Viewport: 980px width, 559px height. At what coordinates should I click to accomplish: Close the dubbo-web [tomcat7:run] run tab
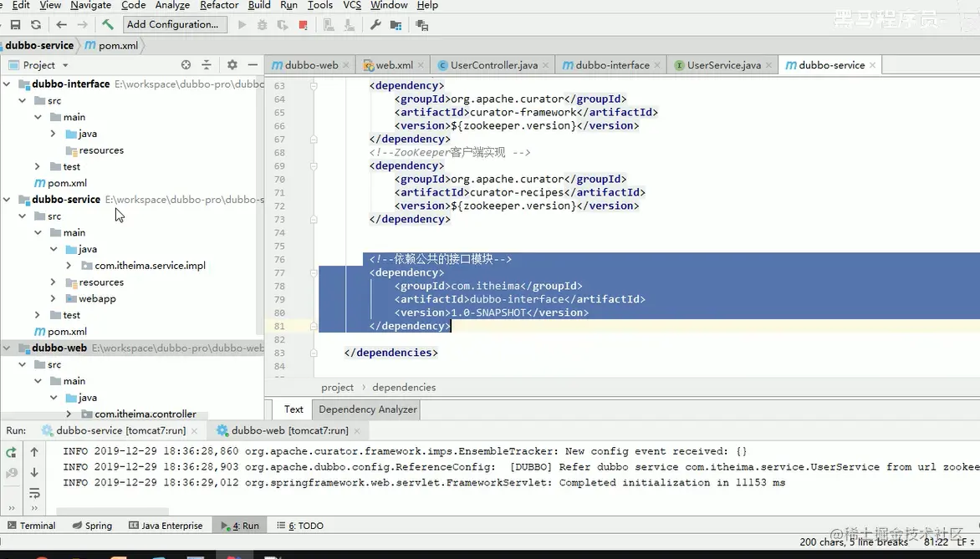[x=357, y=431]
